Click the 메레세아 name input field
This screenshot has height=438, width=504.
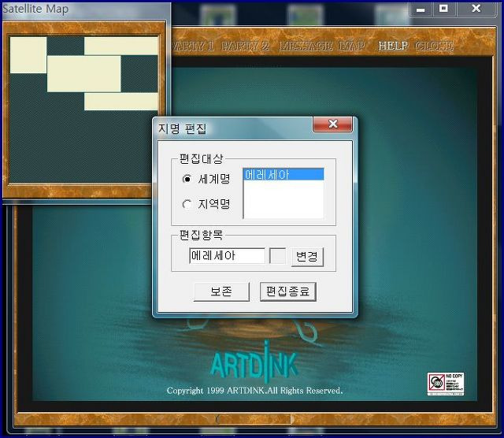coord(227,256)
